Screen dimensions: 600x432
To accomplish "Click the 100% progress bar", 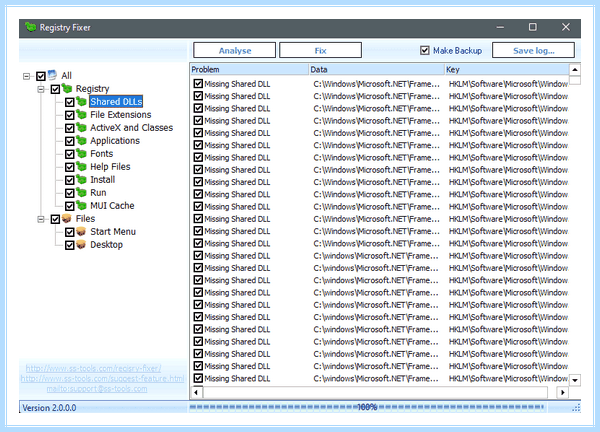I will tap(367, 407).
